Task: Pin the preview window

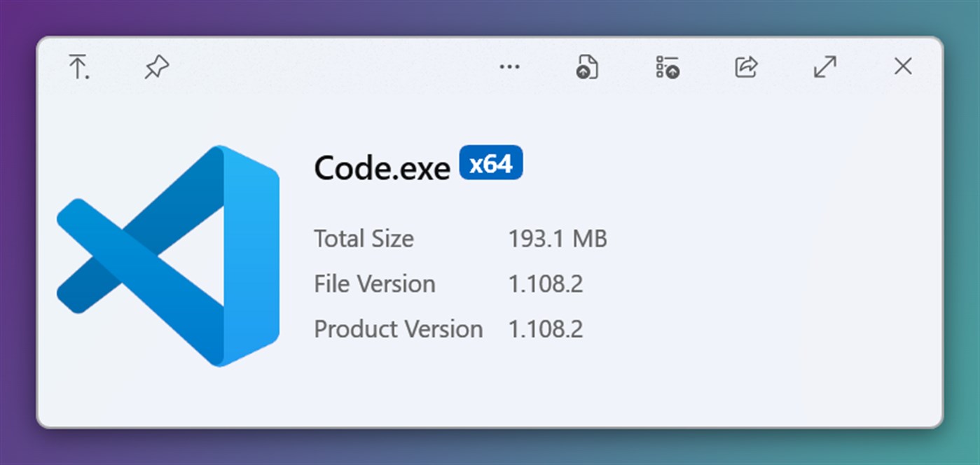Action: pyautogui.click(x=157, y=67)
